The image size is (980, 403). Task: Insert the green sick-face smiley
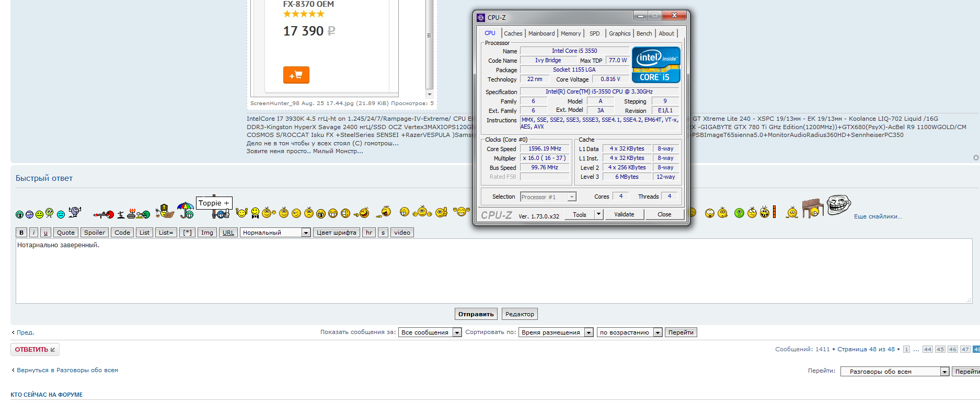click(x=739, y=213)
